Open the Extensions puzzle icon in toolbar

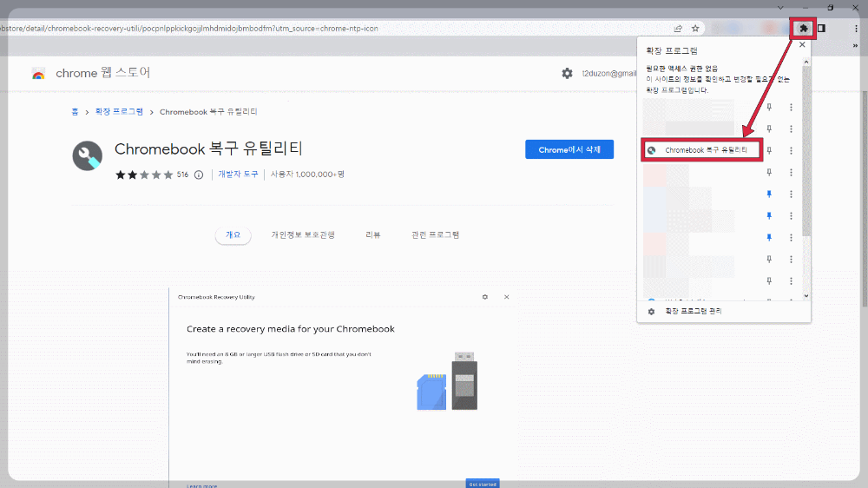803,29
